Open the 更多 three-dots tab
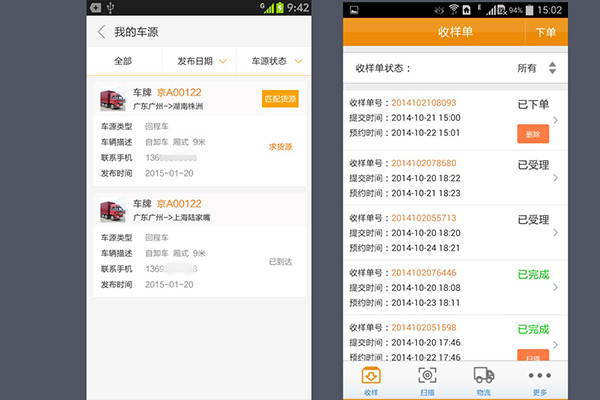Screen dimensions: 600x400 pos(540,376)
